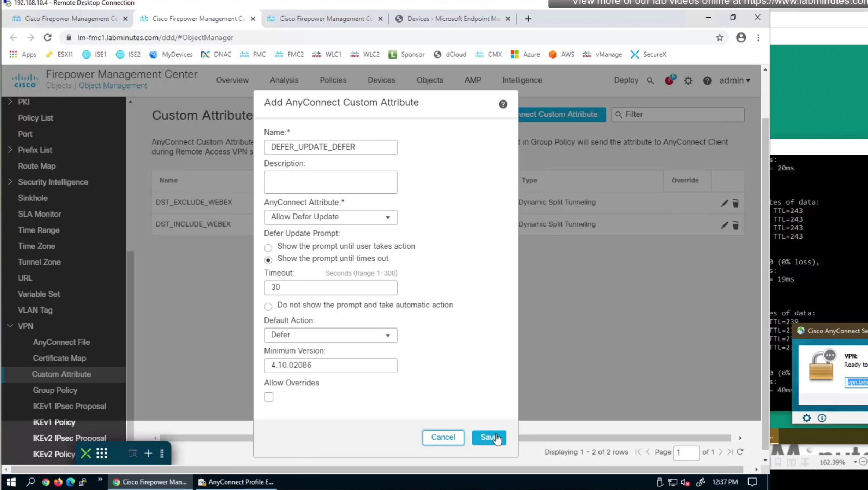Enable the Allow Overrides checkbox
This screenshot has height=490, width=868.
(269, 397)
